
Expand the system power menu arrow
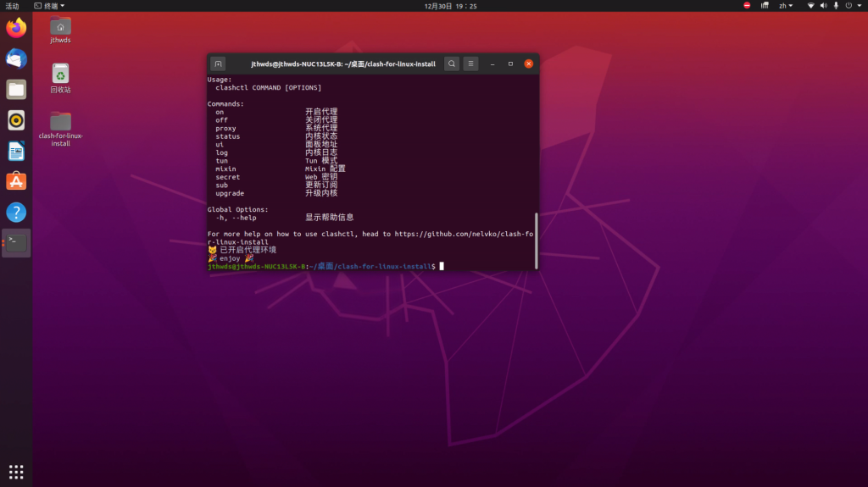pyautogui.click(x=859, y=6)
